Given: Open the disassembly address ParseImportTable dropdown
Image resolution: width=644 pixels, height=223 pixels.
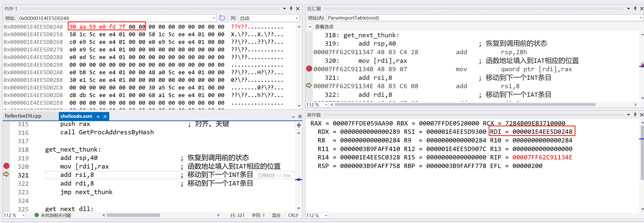Looking at the screenshot, I should [x=640, y=18].
